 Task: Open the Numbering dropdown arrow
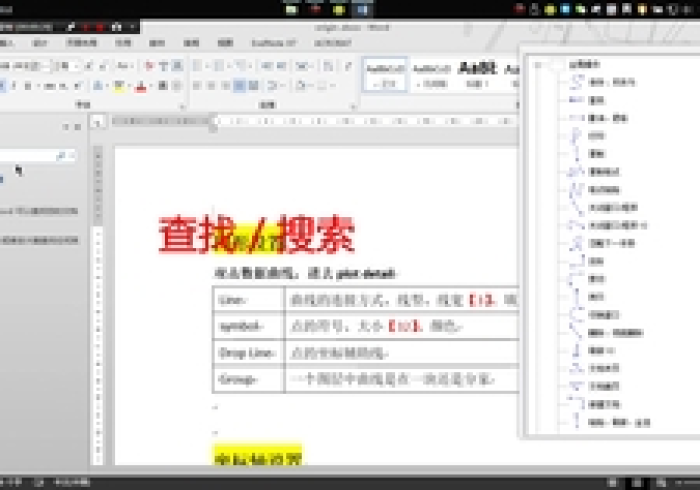(x=229, y=66)
